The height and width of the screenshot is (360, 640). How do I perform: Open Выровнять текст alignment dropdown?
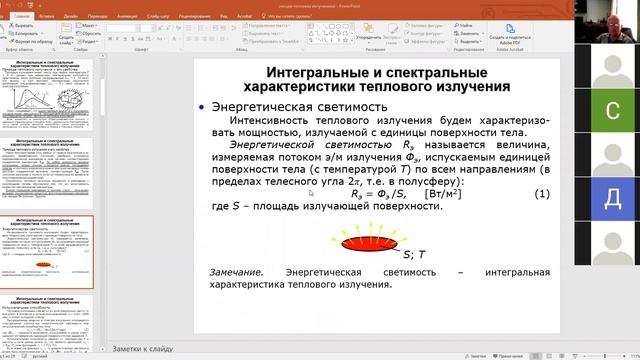point(262,33)
